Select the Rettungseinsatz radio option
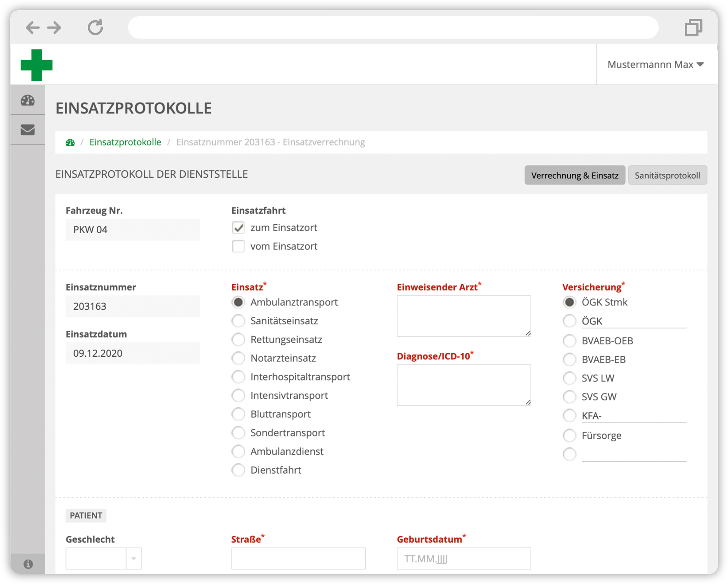 coord(238,340)
